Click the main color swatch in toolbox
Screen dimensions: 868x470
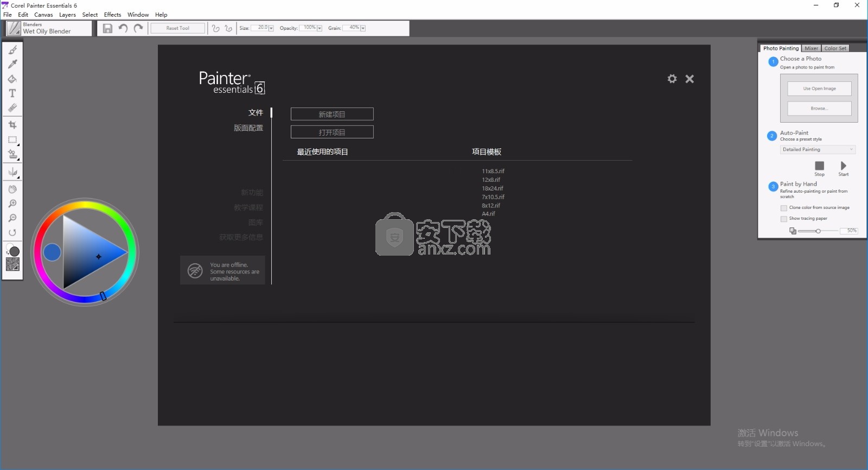click(x=15, y=251)
